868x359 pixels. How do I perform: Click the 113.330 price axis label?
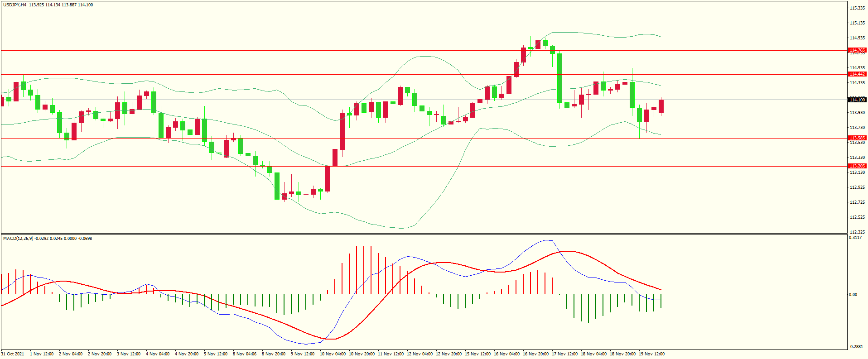[x=858, y=158]
